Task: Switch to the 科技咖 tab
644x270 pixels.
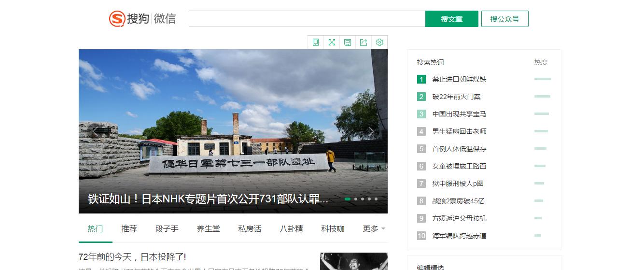Action: coord(333,228)
